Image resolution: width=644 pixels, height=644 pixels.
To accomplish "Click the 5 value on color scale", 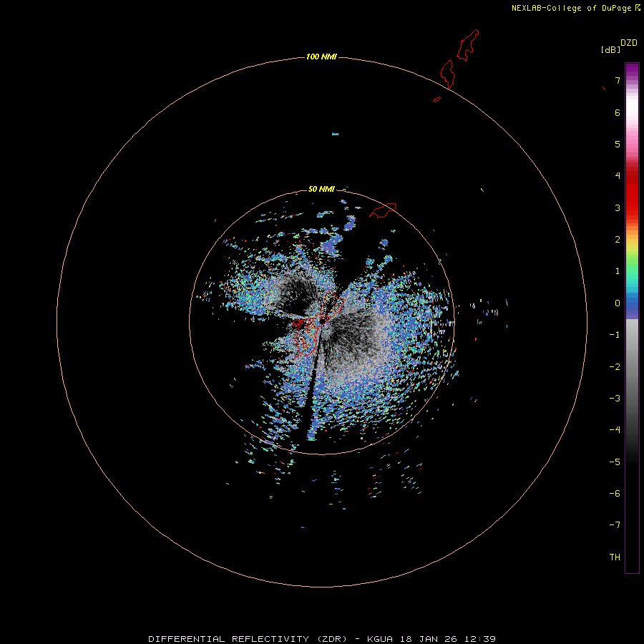I will click(618, 144).
